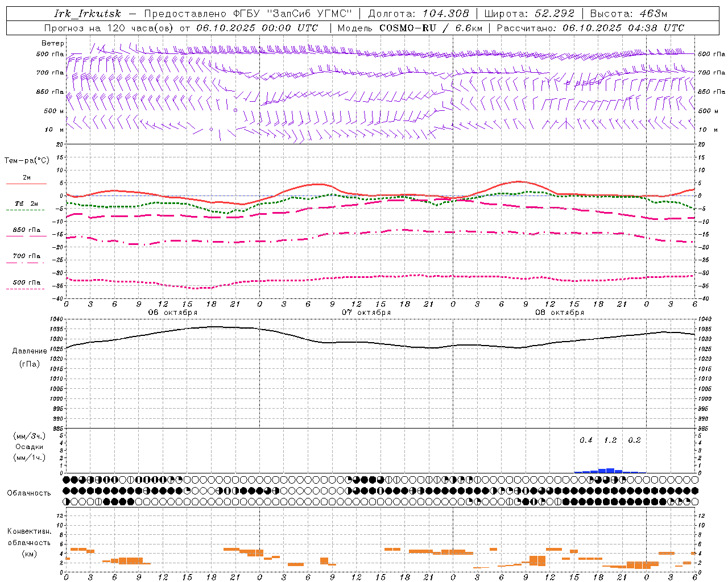Click the (гПа) unit label under Давление

[30, 364]
